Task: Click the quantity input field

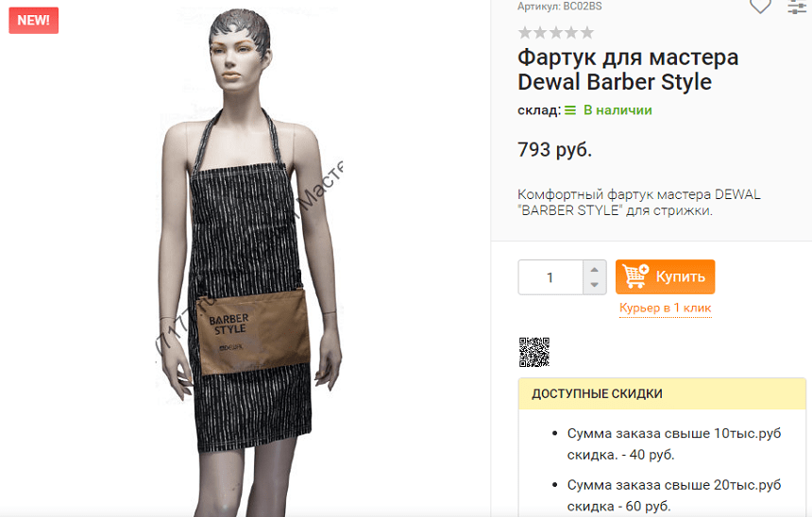Action: pyautogui.click(x=550, y=277)
